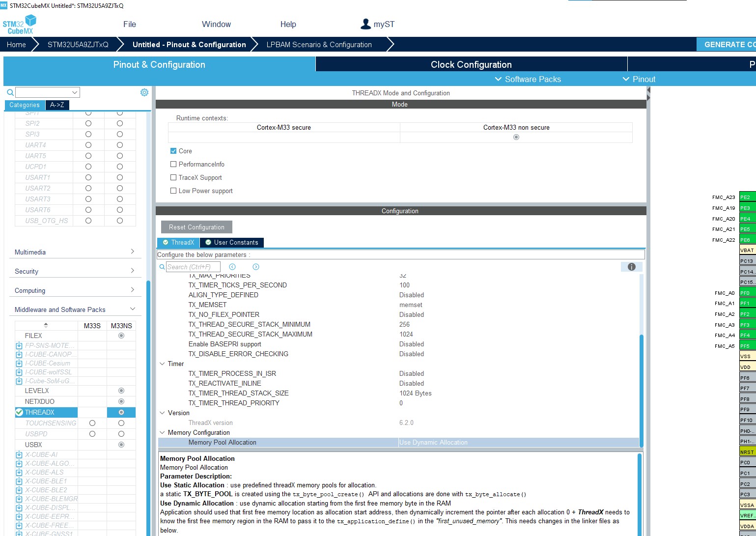Switch to the A->Z tab
This screenshot has width=756, height=536.
coord(57,105)
